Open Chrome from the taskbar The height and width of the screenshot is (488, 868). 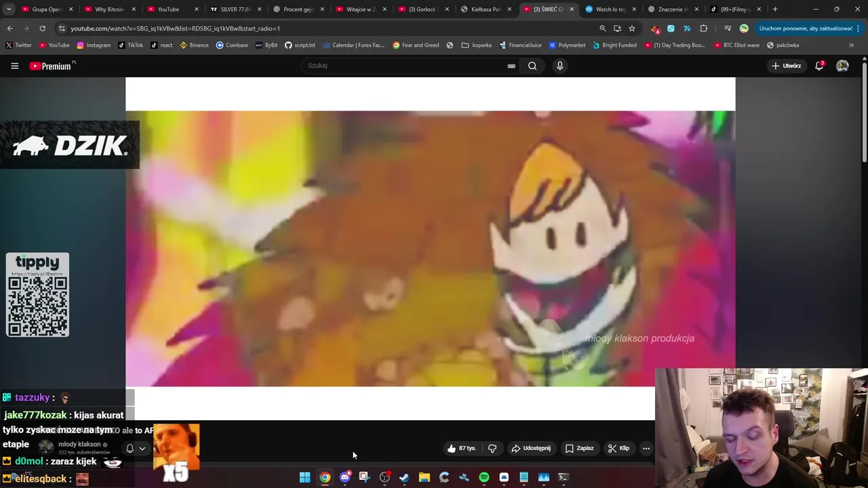tap(325, 477)
